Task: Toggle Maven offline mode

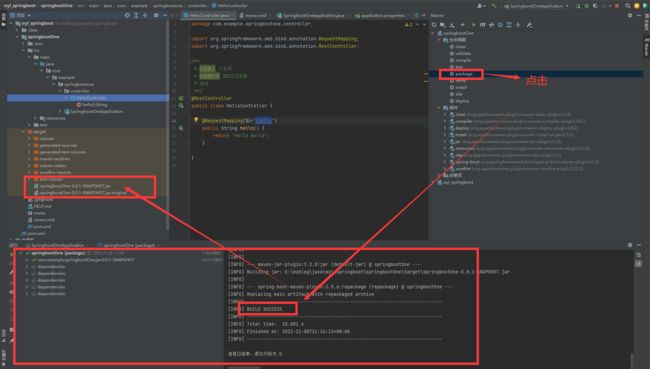Action: 491,25
